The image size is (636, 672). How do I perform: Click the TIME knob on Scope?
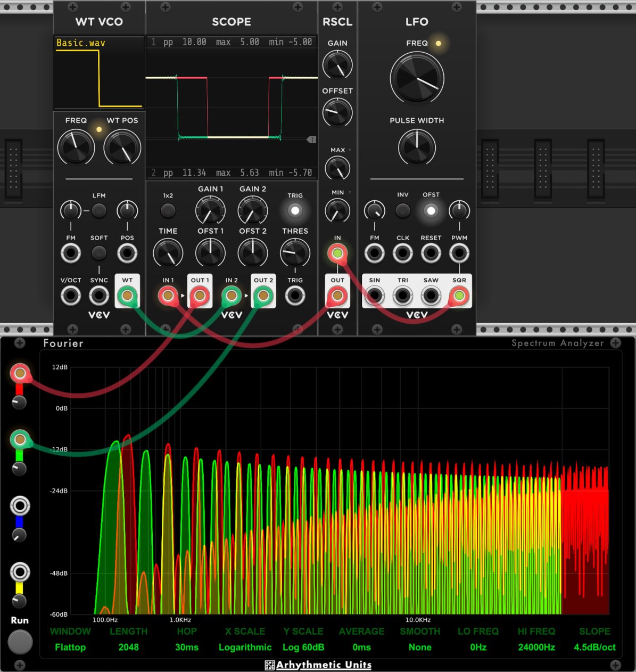(x=168, y=253)
